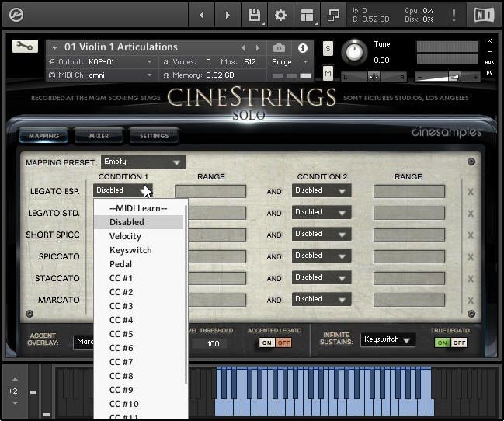Open the workspace layout panel icon

pos(307,15)
